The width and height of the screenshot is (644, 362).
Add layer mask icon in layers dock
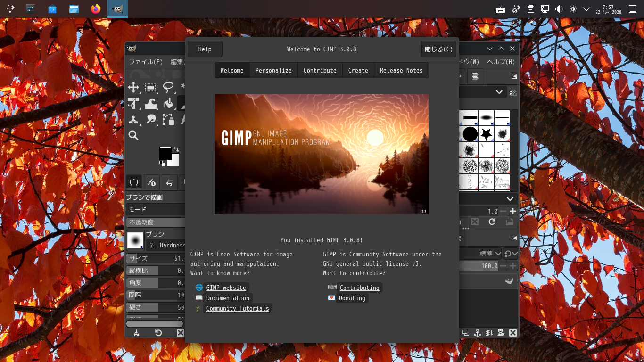(x=501, y=333)
